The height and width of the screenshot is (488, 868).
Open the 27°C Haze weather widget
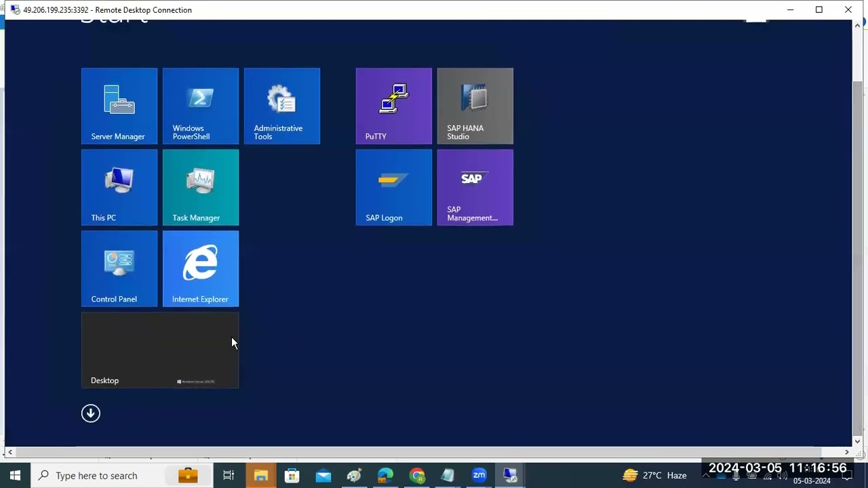coord(655,475)
